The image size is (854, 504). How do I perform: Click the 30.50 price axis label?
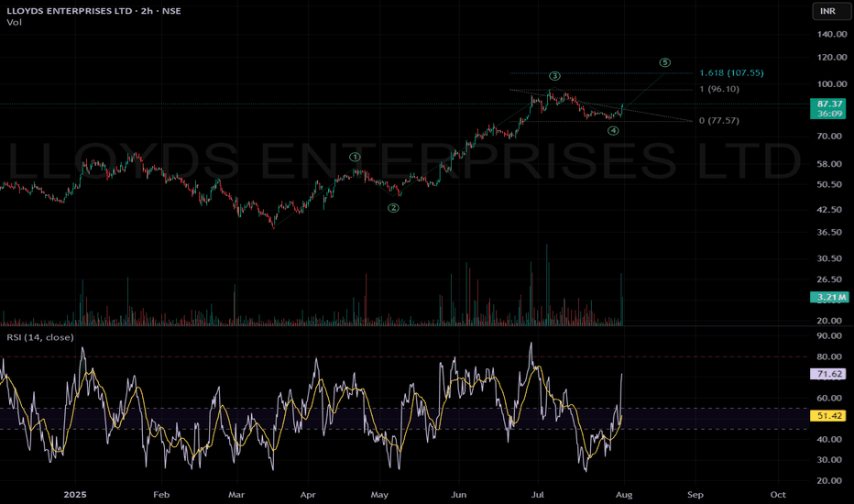point(829,258)
